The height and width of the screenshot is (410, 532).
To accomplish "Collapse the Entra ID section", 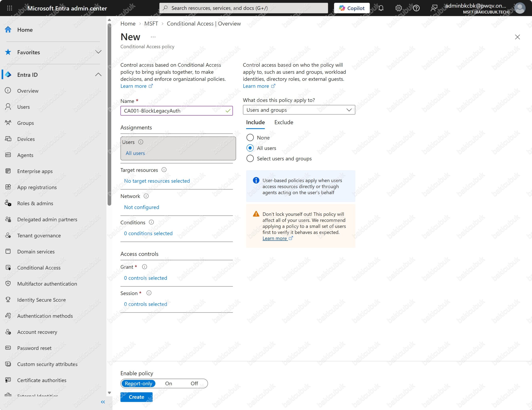I will 98,75.
